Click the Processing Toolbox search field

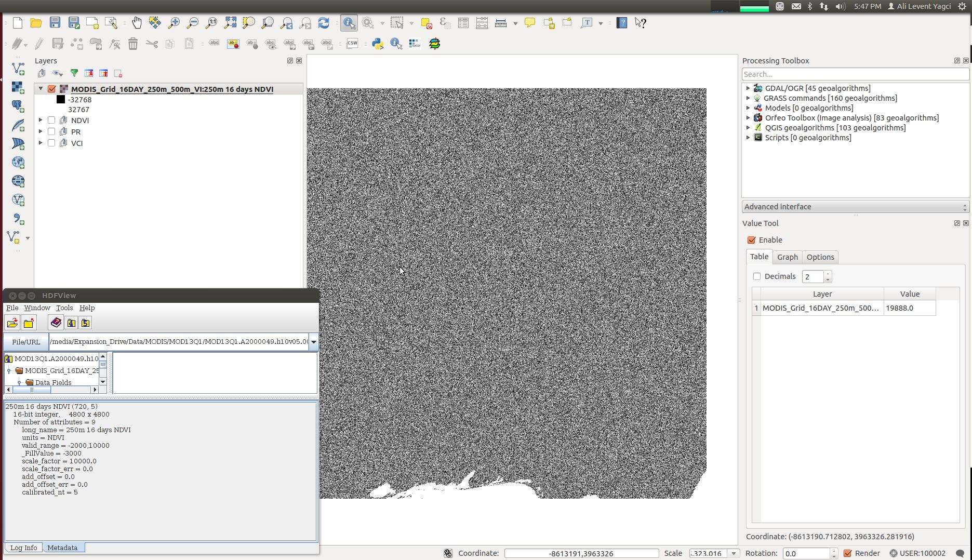tap(855, 74)
